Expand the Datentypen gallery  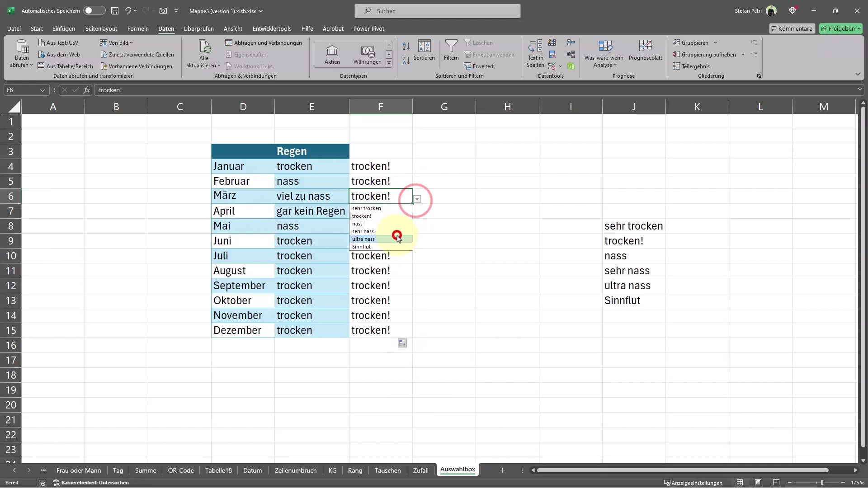click(389, 64)
